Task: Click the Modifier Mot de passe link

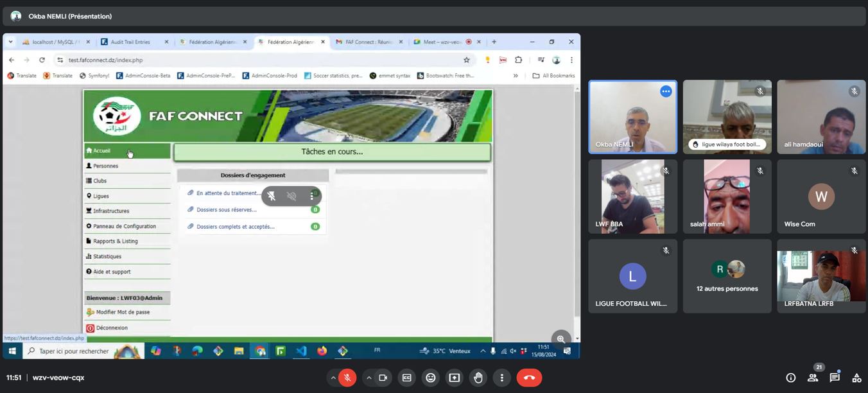Action: pyautogui.click(x=123, y=312)
